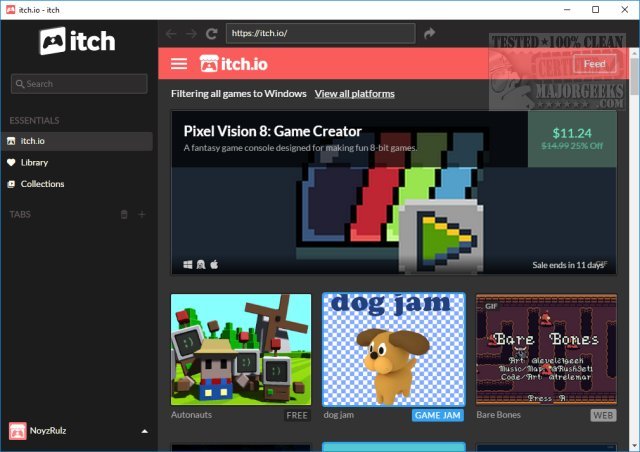Click View all platforms link
Screen dimensions: 640x452
tap(354, 94)
